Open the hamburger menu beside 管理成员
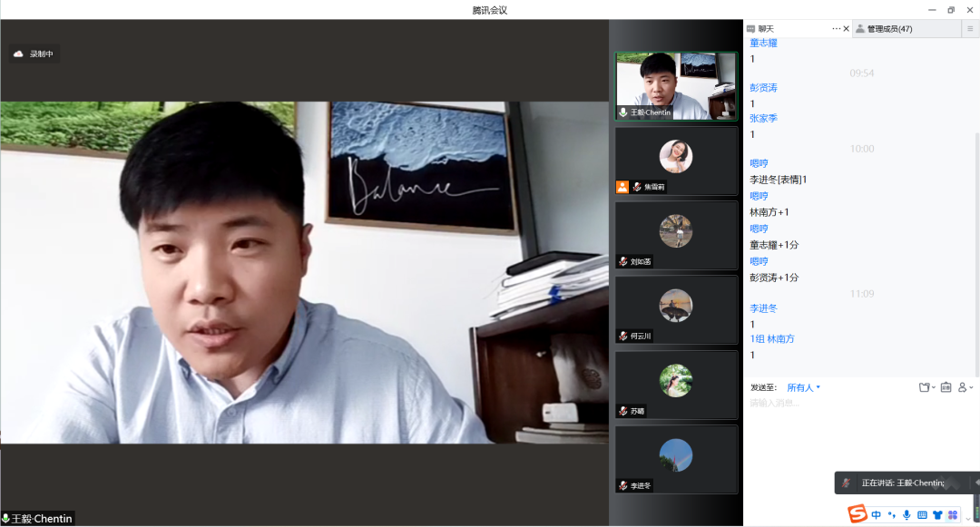The image size is (980, 527). pos(970,29)
